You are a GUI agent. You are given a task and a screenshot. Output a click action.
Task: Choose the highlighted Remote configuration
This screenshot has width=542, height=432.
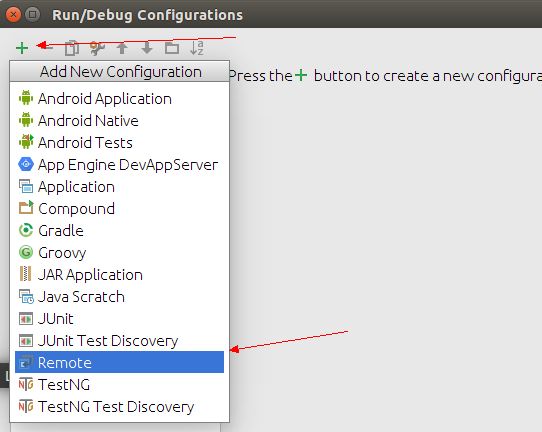click(x=119, y=362)
